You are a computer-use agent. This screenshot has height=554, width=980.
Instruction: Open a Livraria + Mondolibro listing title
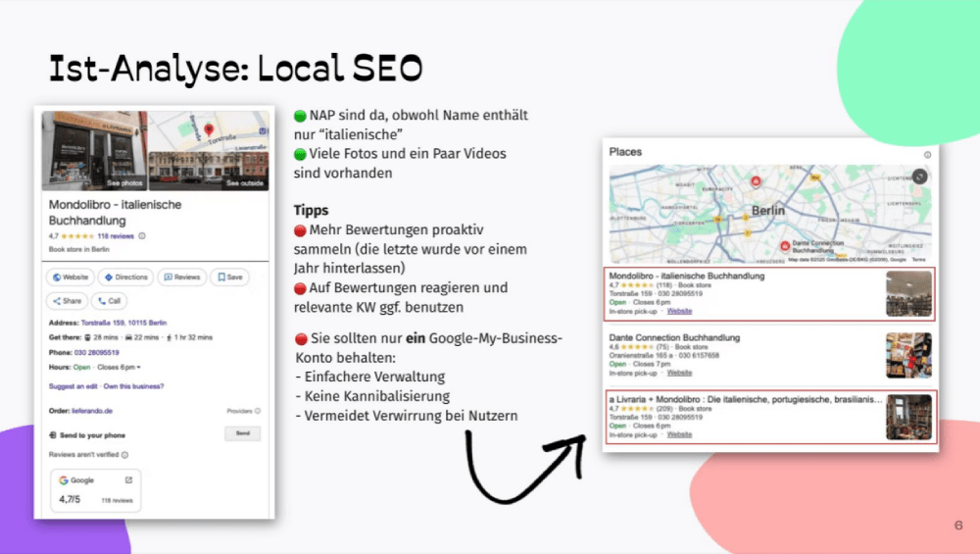(x=746, y=399)
